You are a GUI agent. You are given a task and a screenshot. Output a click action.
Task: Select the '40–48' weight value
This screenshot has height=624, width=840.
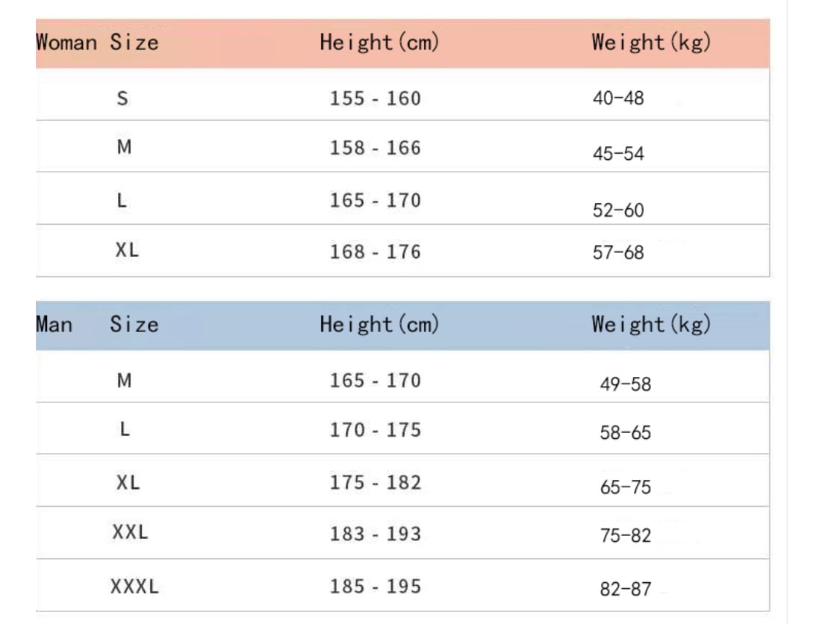point(618,98)
